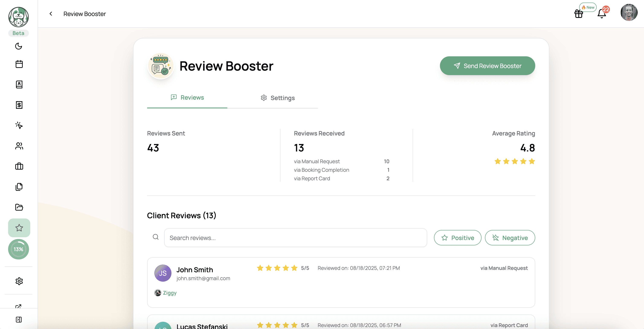The image size is (644, 329).
Task: Open the Ziggy pet link
Action: [170, 293]
